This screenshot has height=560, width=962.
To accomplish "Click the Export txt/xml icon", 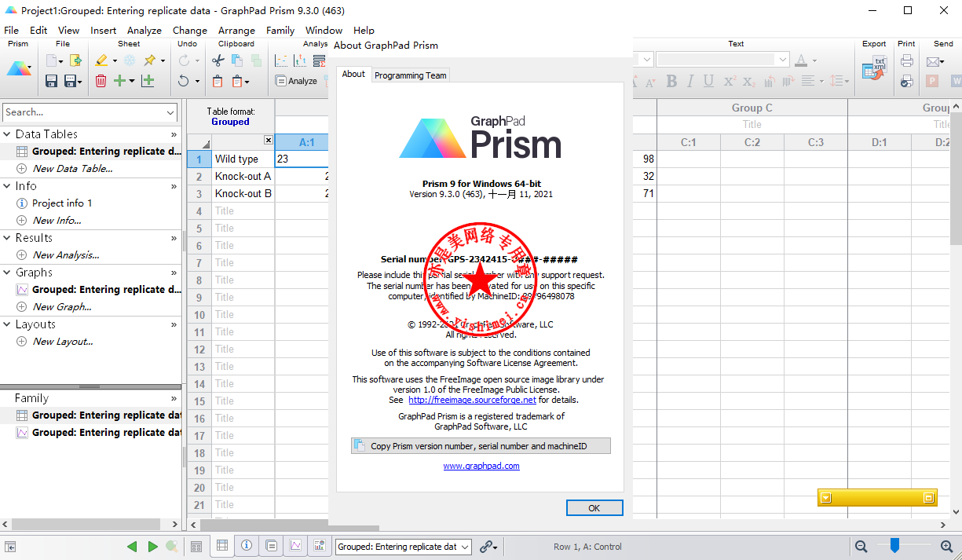I will [874, 69].
